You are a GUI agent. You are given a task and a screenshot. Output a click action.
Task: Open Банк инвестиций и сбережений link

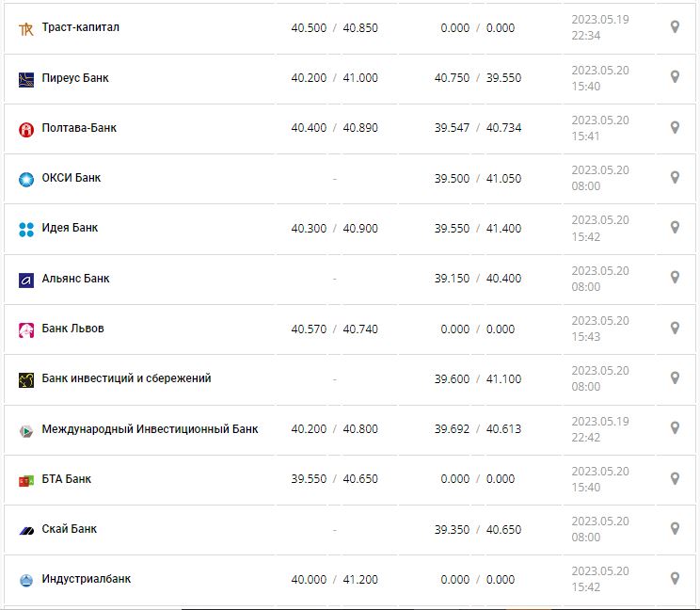point(126,378)
